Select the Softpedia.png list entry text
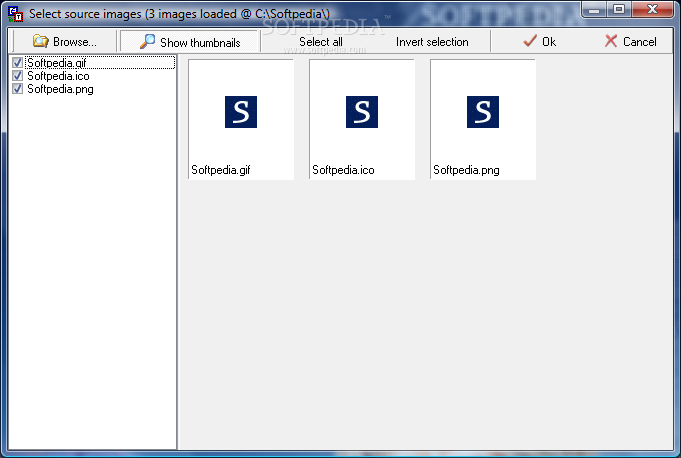The height and width of the screenshot is (458, 681). point(60,89)
